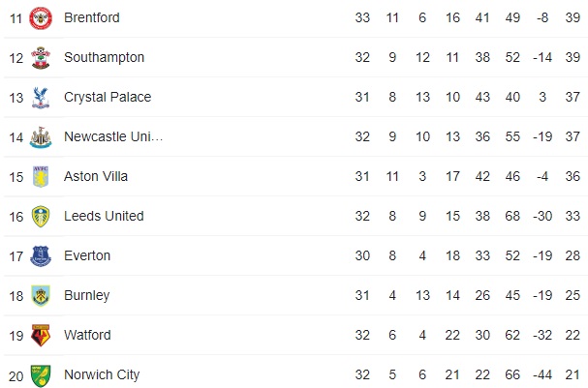Click the Aston Villa crest icon
588x388 pixels.
[x=40, y=177]
